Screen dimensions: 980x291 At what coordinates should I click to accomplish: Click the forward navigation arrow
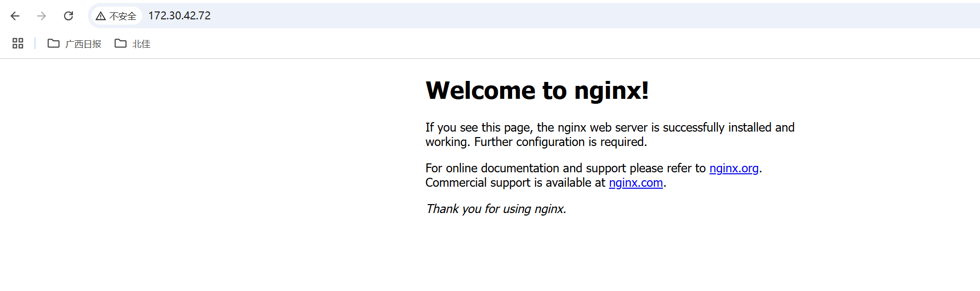pos(42,16)
